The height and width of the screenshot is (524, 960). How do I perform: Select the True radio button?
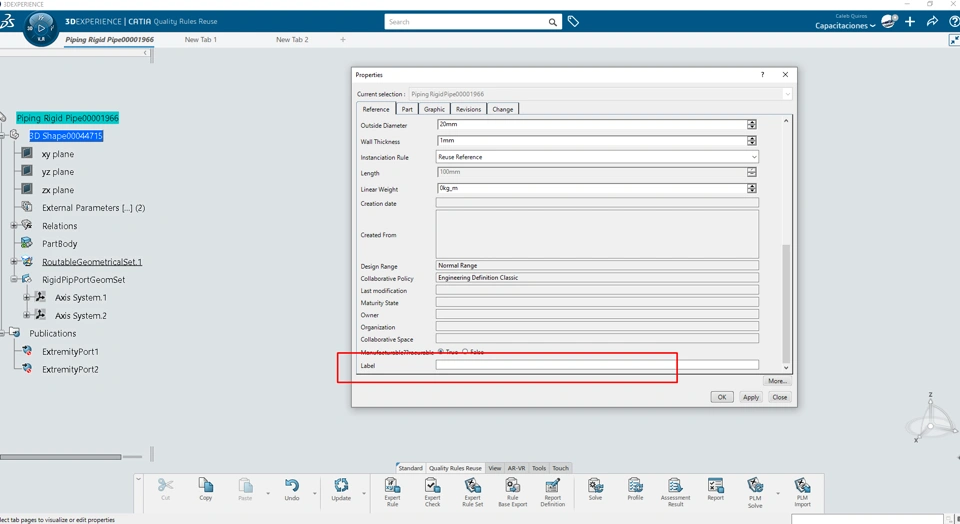point(440,352)
